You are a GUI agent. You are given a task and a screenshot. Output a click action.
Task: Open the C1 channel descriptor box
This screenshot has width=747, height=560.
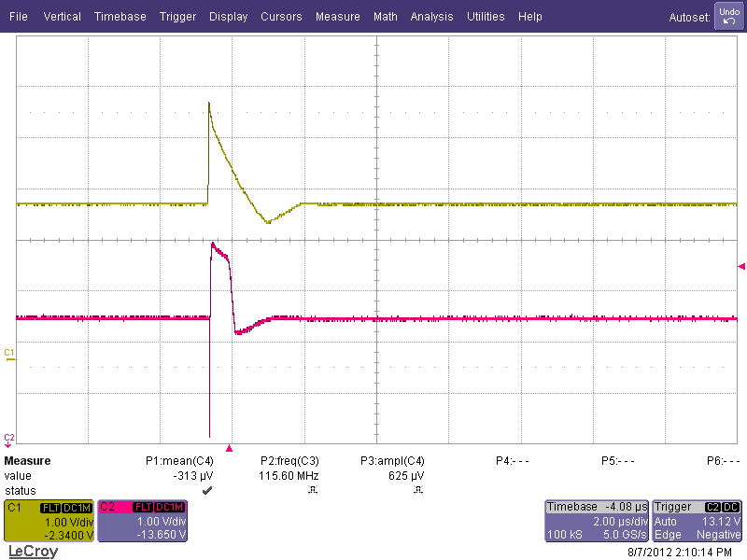[49, 521]
